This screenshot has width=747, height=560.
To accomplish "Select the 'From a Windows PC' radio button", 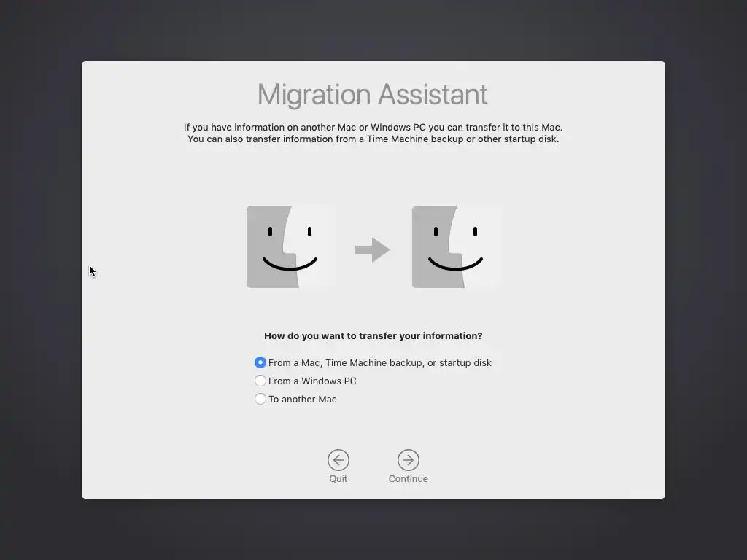I will point(260,381).
